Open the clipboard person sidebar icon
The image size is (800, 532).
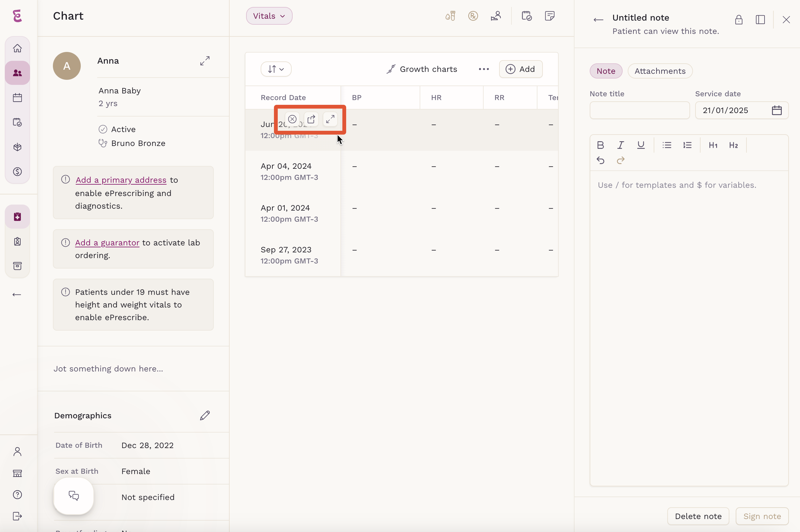click(x=17, y=241)
